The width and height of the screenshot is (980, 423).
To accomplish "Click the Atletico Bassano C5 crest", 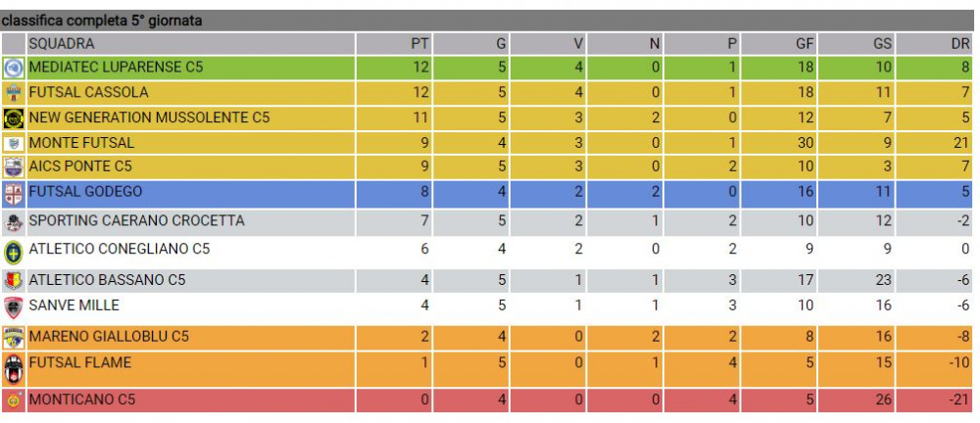I will [x=13, y=280].
